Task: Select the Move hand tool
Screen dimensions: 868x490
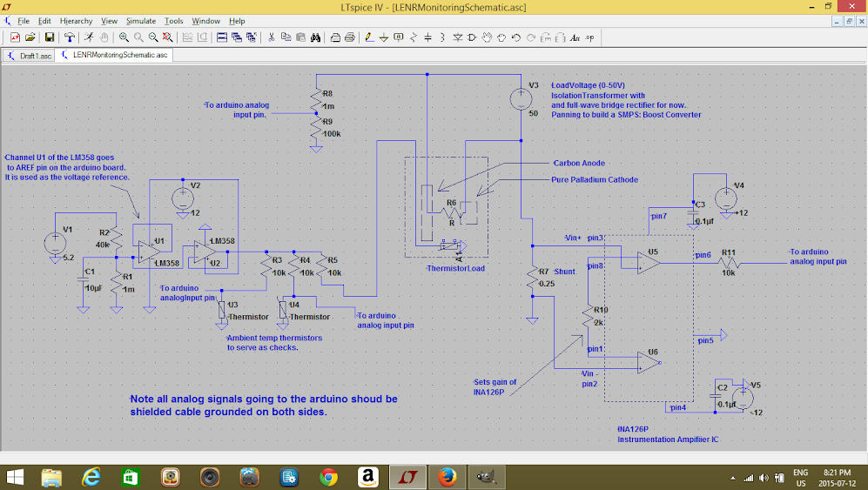Action: 487,37
